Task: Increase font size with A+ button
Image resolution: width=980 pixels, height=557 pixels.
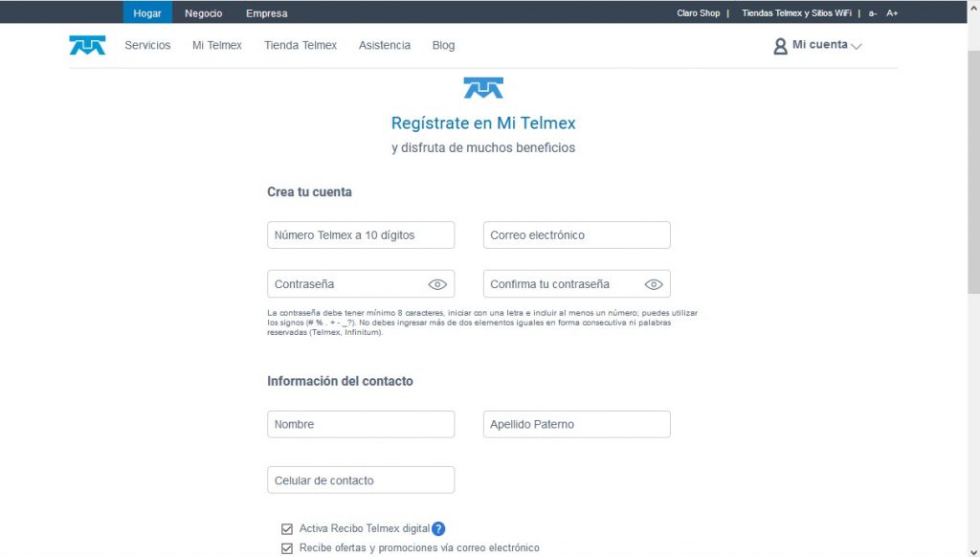Action: [x=892, y=13]
